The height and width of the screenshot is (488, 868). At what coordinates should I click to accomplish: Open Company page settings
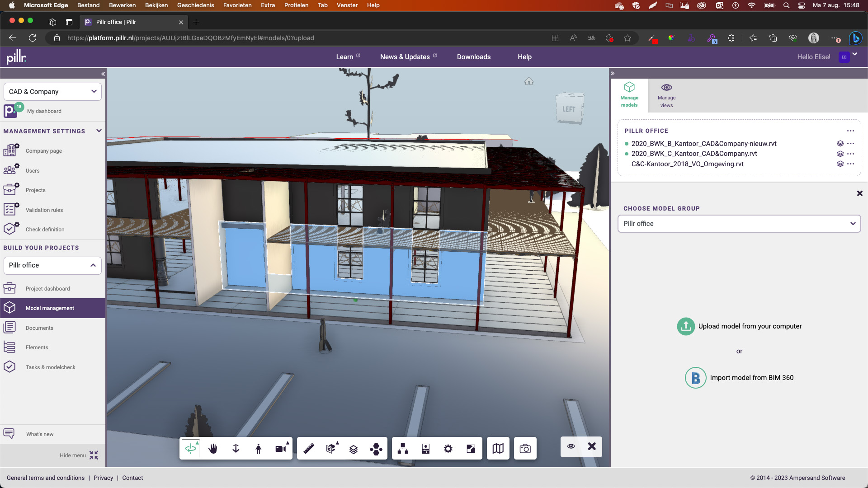44,151
